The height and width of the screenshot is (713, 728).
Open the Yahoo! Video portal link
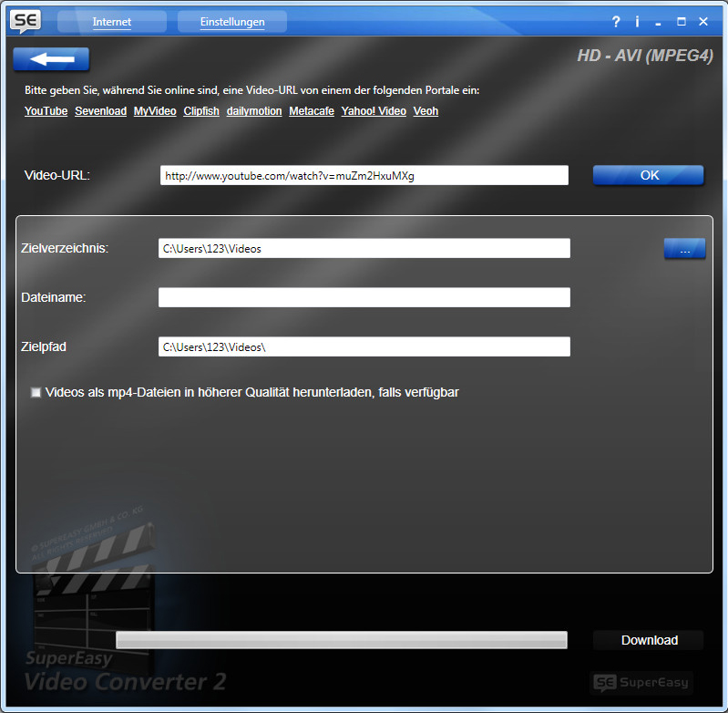(374, 111)
